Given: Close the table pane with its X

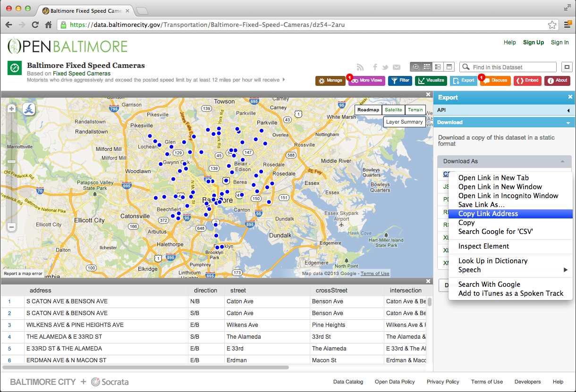Looking at the screenshot, I should coord(428,281).
